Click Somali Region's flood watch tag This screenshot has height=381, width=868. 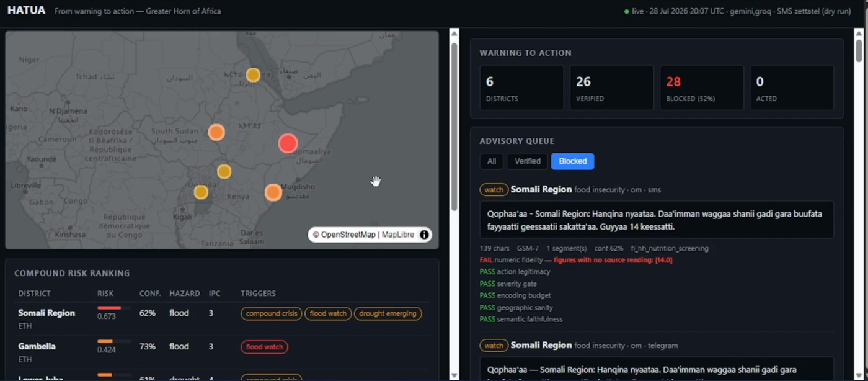328,313
